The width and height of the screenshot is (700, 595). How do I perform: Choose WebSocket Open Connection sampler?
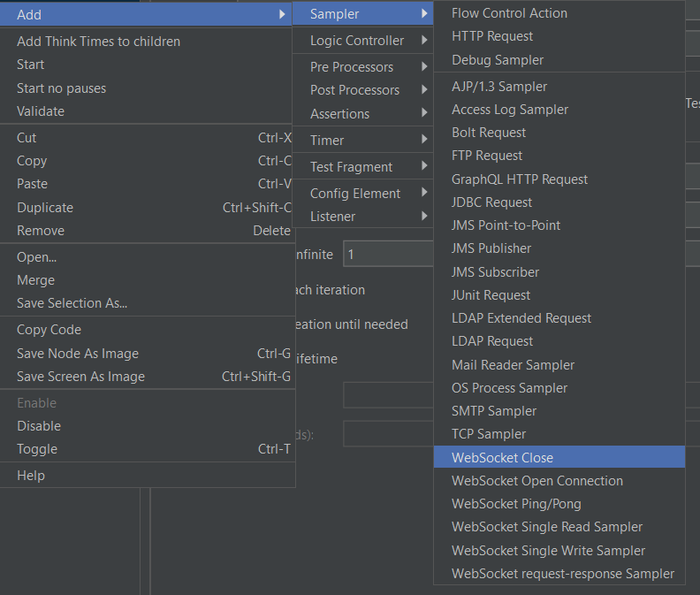[x=537, y=481]
